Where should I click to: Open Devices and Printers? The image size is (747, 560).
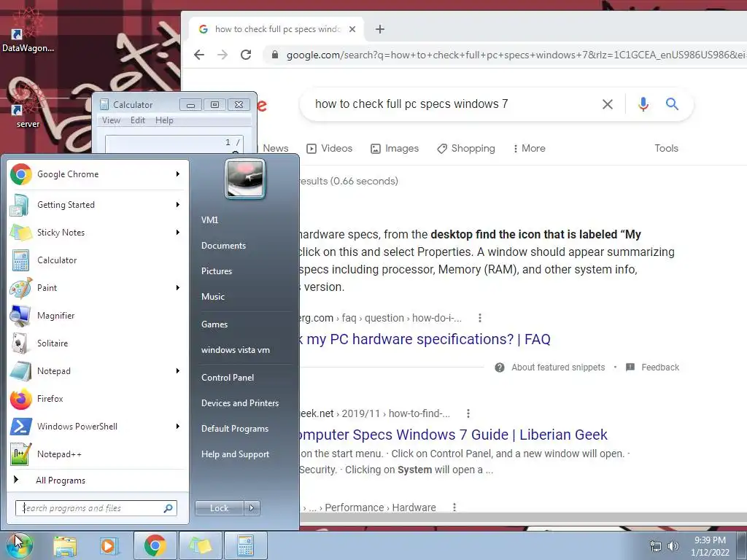(x=239, y=403)
